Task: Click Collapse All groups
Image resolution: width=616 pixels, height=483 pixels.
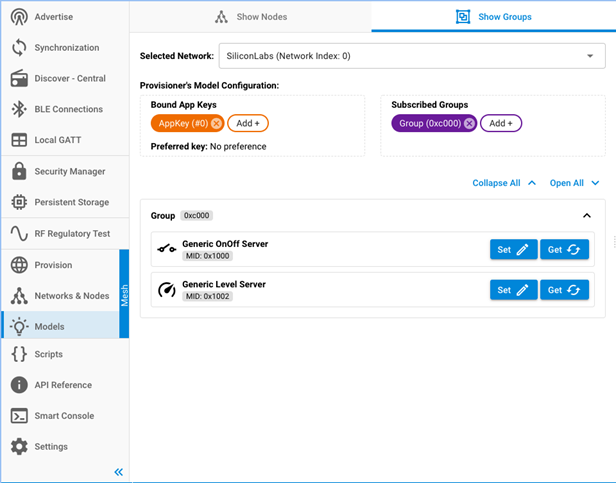Action: 504,183
